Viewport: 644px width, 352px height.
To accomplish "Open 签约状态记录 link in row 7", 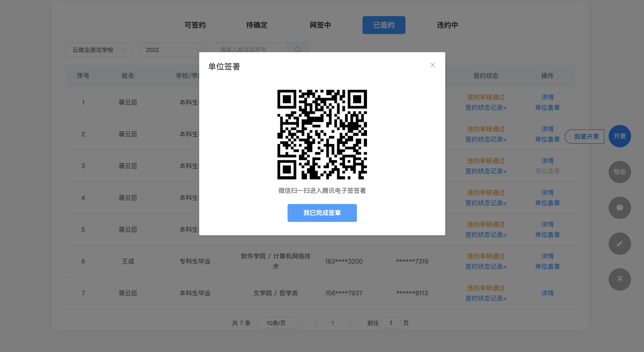I will click(x=486, y=298).
